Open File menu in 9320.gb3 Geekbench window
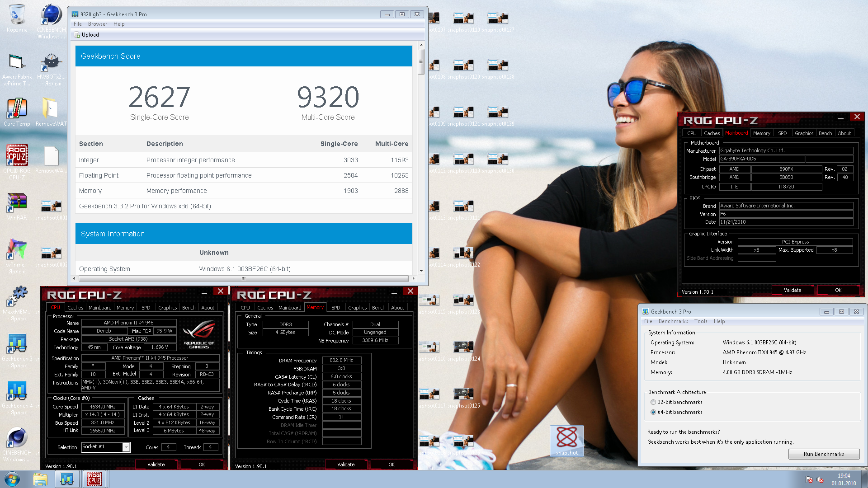Screen dimensions: 868x488 (x=78, y=24)
